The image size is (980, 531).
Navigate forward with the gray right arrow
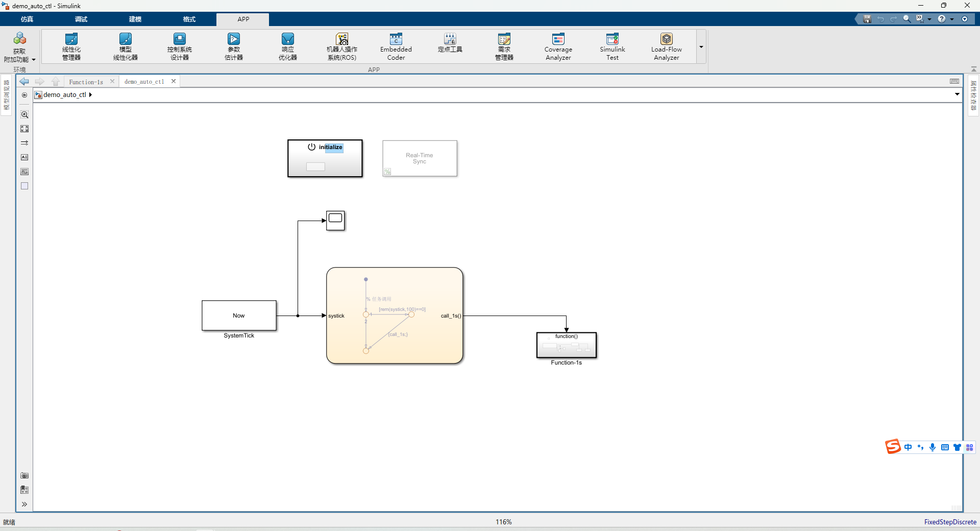40,82
